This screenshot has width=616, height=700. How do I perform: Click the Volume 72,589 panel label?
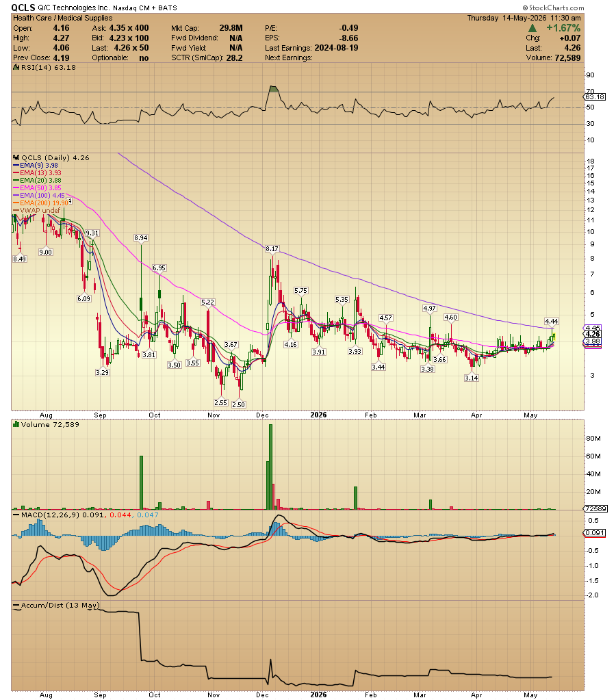(50, 424)
